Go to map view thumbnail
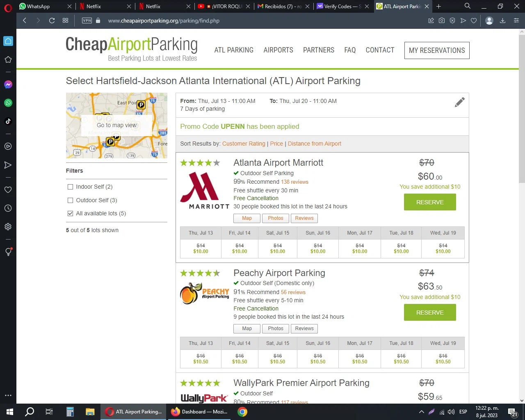This screenshot has height=420, width=525. tap(116, 126)
